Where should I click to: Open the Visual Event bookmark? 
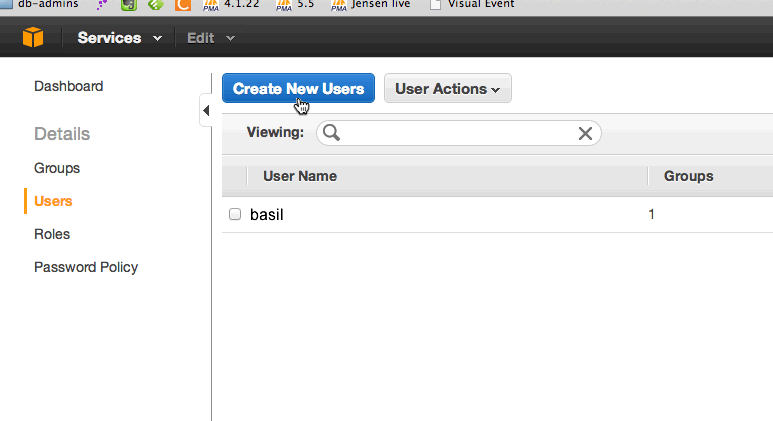(x=472, y=5)
